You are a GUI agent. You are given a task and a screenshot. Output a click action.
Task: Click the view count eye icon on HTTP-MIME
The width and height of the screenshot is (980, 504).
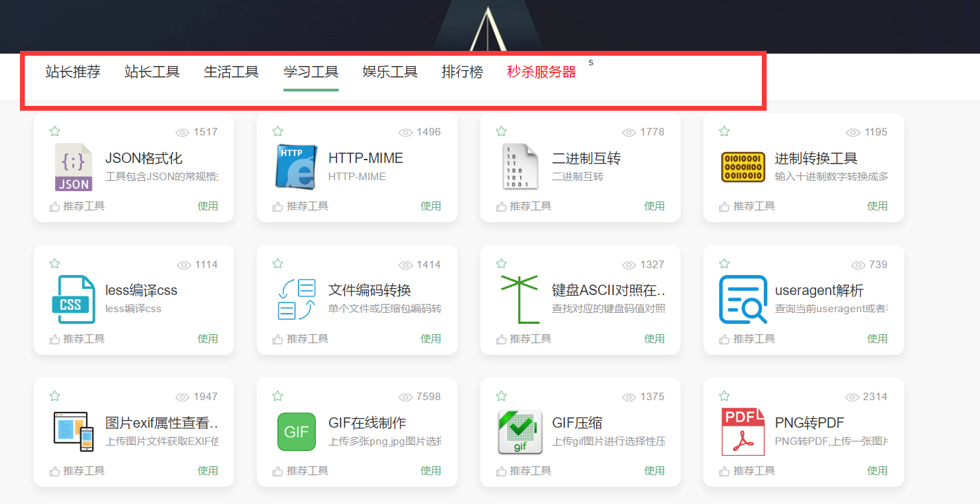(x=405, y=132)
